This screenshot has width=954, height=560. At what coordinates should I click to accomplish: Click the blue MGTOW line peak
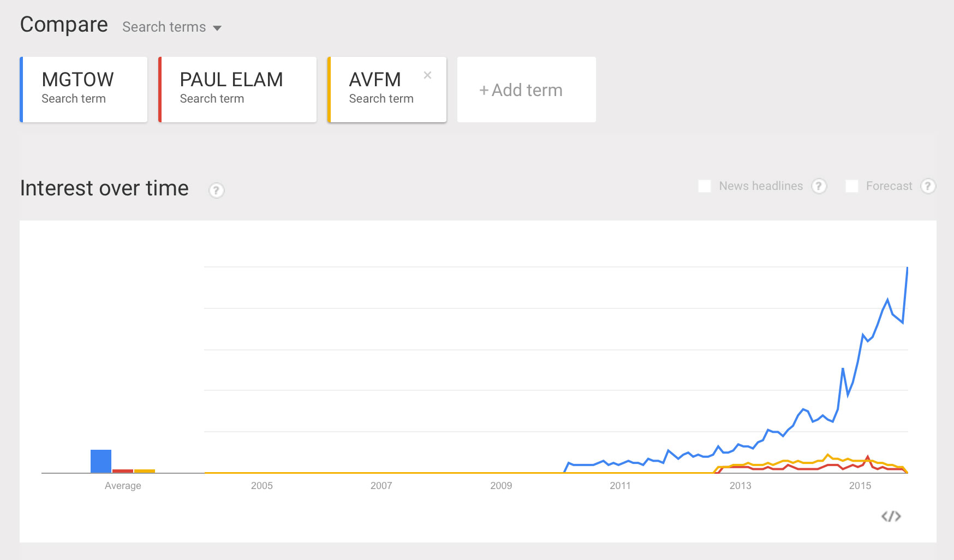coord(907,268)
